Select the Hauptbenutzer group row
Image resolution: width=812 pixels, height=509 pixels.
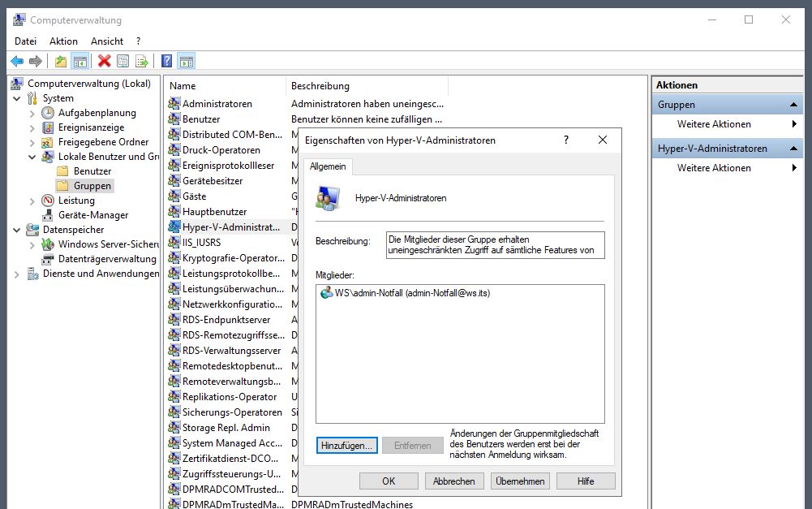[214, 212]
